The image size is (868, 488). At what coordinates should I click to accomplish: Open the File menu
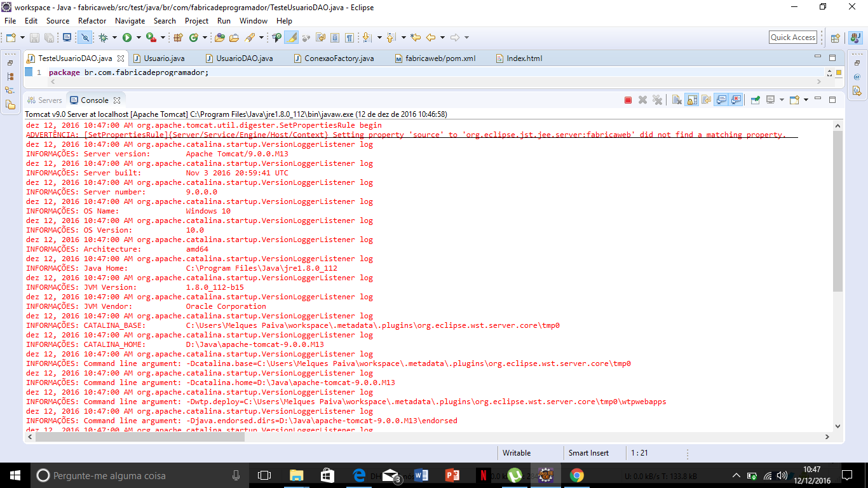point(10,21)
